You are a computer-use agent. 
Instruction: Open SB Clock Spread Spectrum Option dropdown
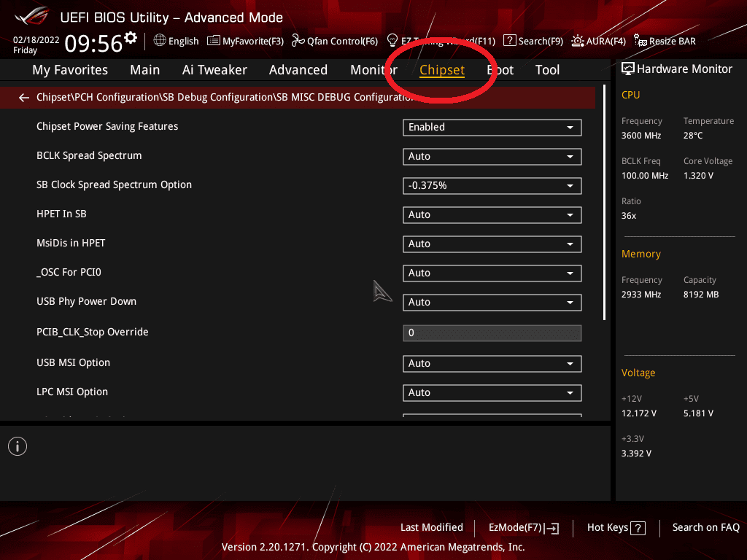click(492, 186)
